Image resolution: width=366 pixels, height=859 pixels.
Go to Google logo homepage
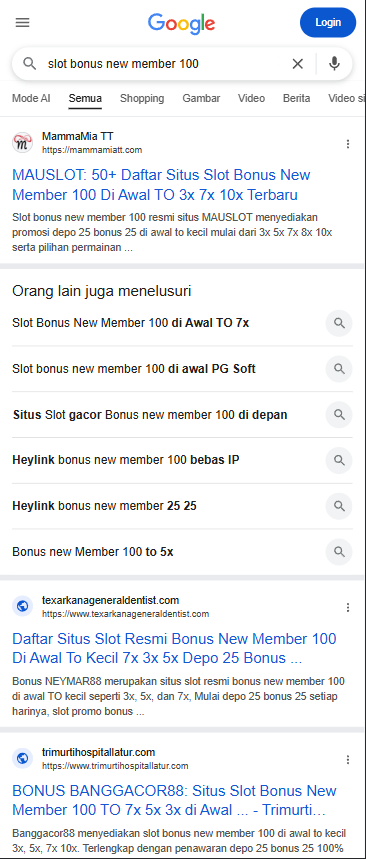click(181, 23)
